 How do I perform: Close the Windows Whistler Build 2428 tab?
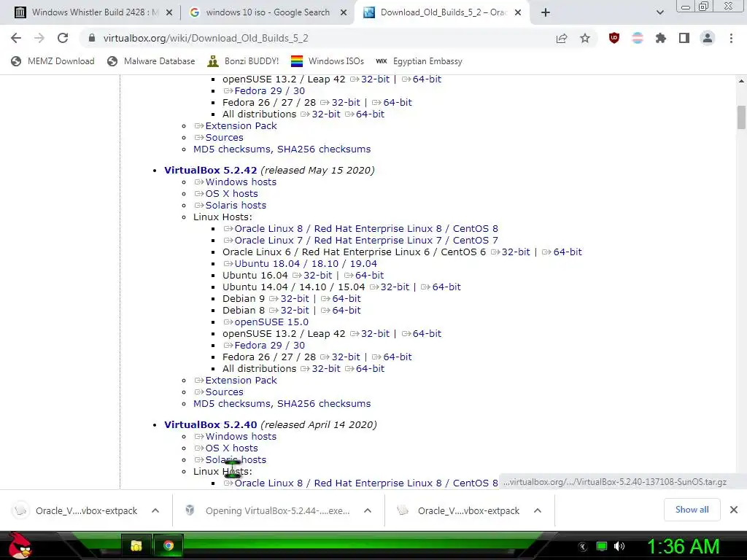pos(169,13)
